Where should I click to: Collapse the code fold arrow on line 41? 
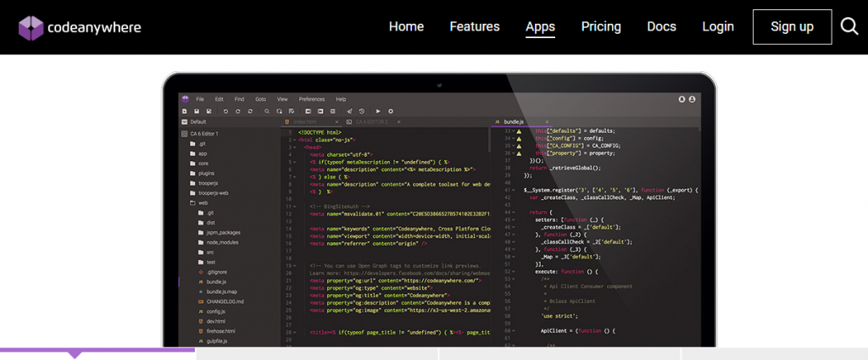tap(515, 190)
